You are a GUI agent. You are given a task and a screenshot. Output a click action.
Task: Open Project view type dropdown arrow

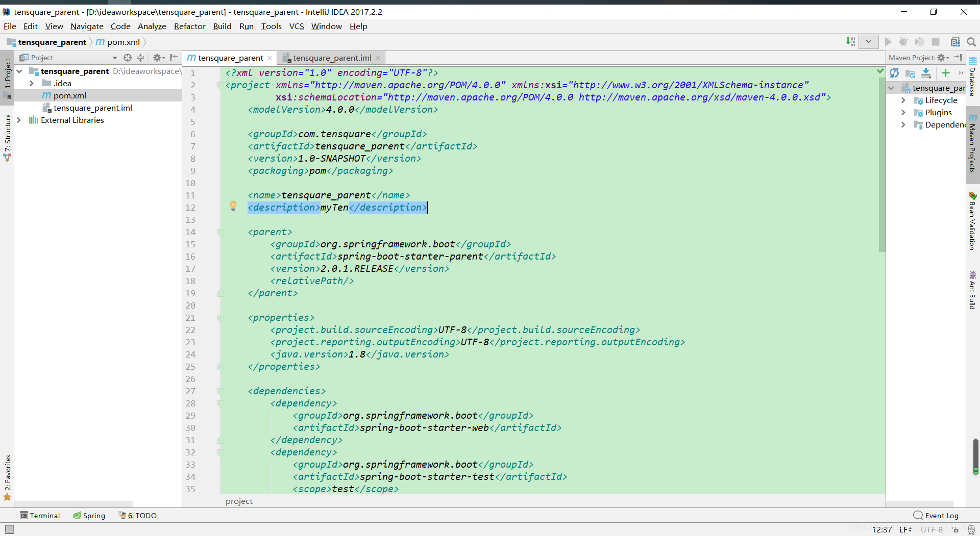coord(115,58)
